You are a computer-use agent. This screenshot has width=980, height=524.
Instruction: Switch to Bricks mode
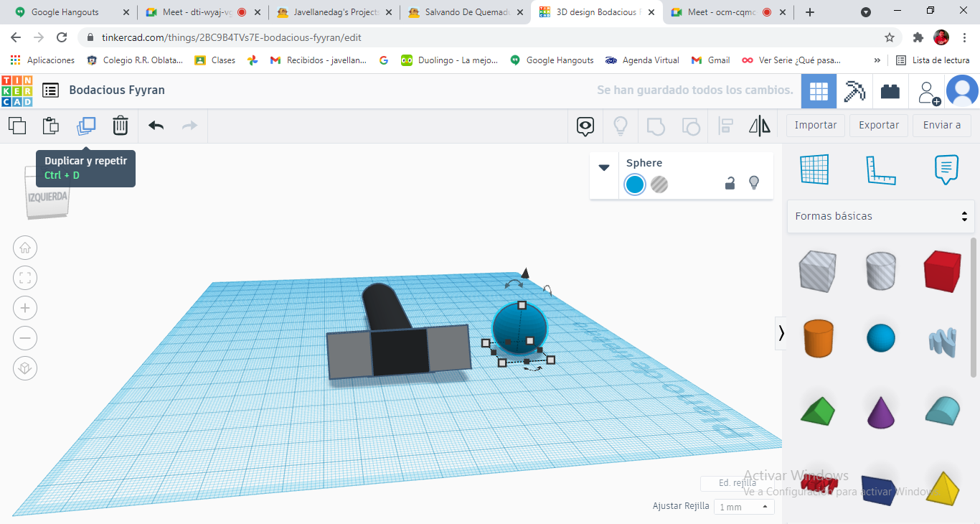(x=890, y=91)
